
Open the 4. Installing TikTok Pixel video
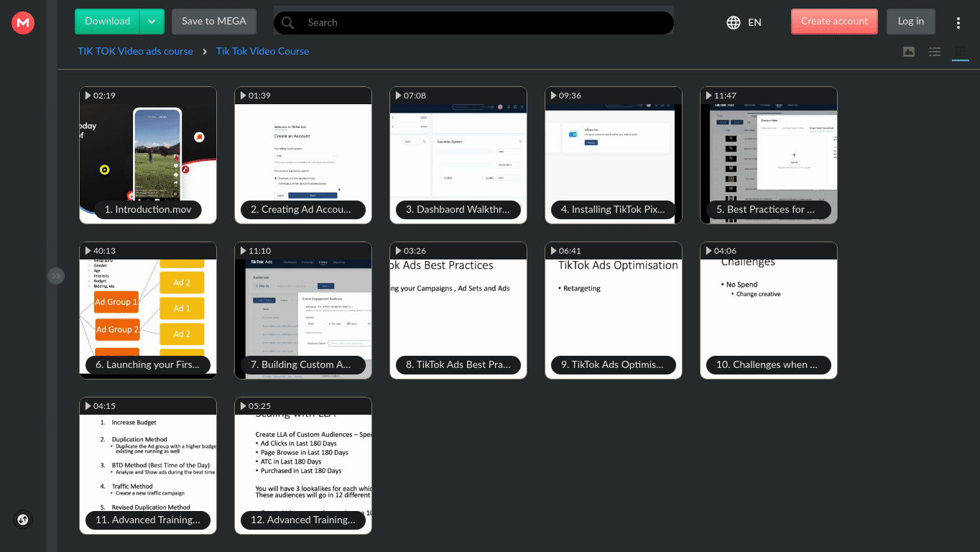(x=614, y=155)
